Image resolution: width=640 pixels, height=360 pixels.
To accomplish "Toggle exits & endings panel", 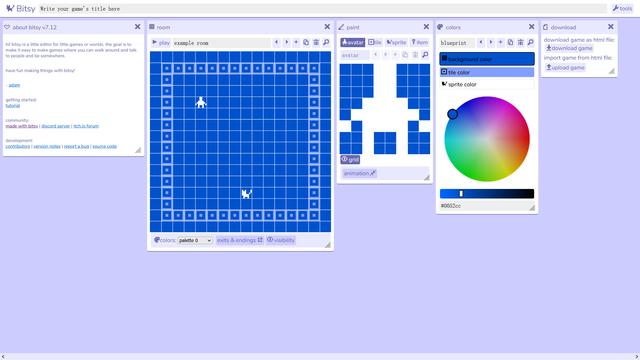I will point(240,240).
